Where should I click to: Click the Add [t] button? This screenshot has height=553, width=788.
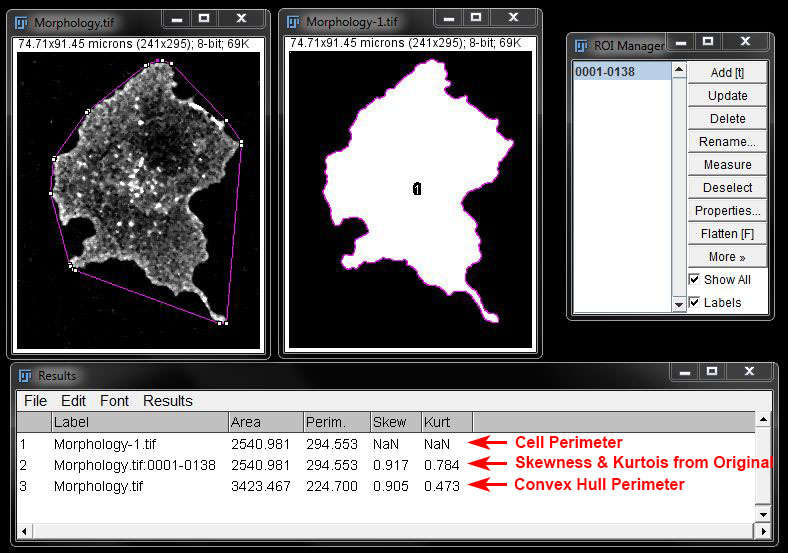[727, 73]
